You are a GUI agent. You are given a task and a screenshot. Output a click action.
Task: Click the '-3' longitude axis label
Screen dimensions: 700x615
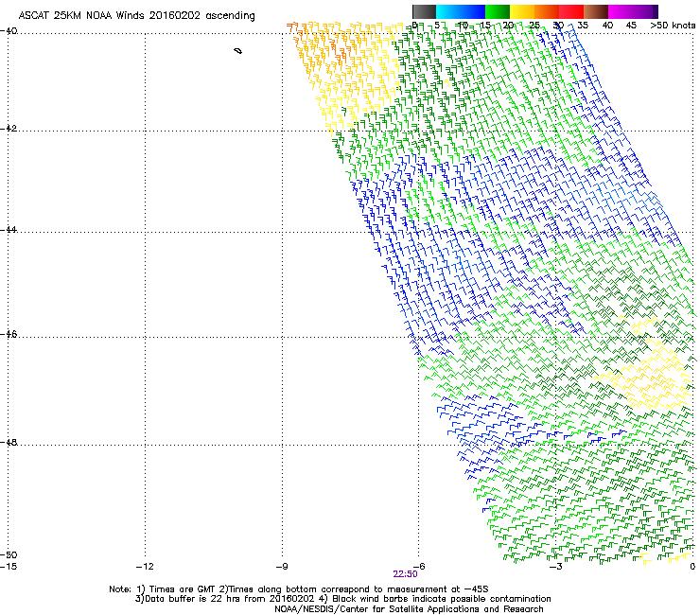pos(555,567)
